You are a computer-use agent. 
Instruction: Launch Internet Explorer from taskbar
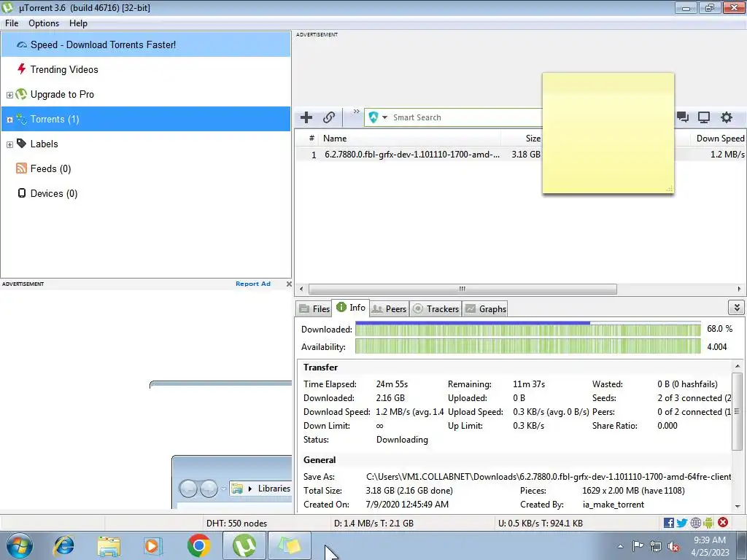[x=64, y=545]
